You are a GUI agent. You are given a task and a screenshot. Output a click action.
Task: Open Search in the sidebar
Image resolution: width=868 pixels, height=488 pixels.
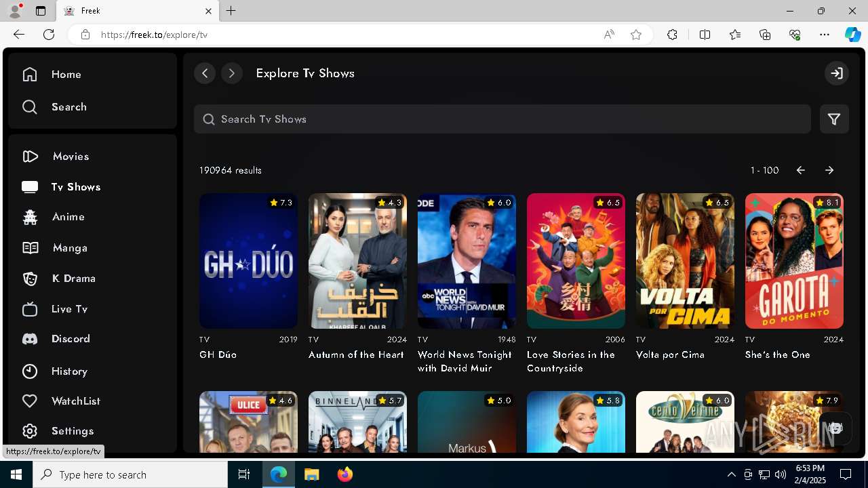[x=54, y=107]
